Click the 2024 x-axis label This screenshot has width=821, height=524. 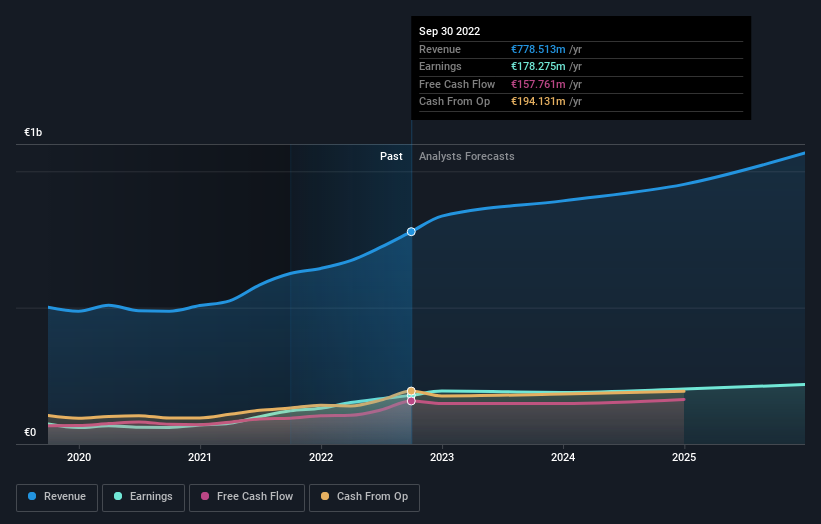point(563,457)
